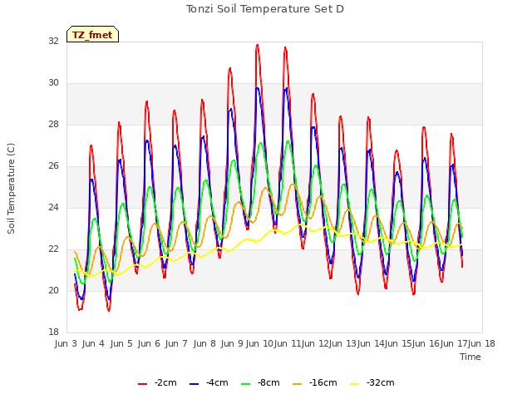
Task: Click the TZ_fmet annotation box
Action: pos(92,34)
